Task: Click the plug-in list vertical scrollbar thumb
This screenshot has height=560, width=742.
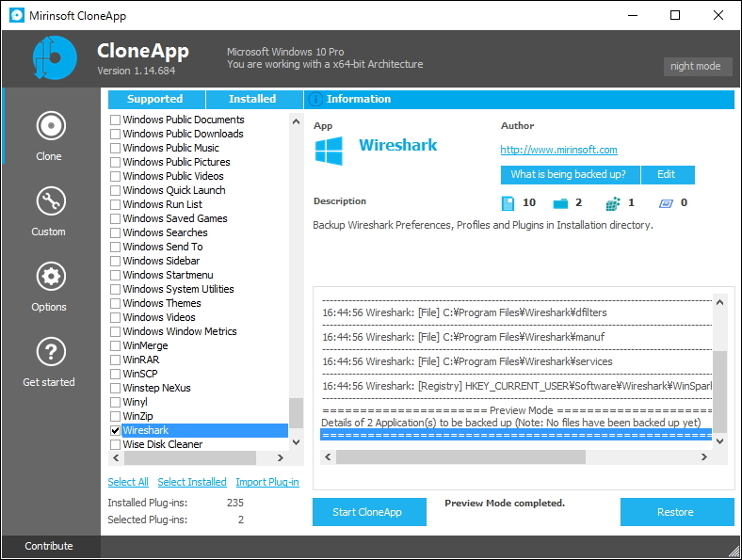Action: [297, 413]
